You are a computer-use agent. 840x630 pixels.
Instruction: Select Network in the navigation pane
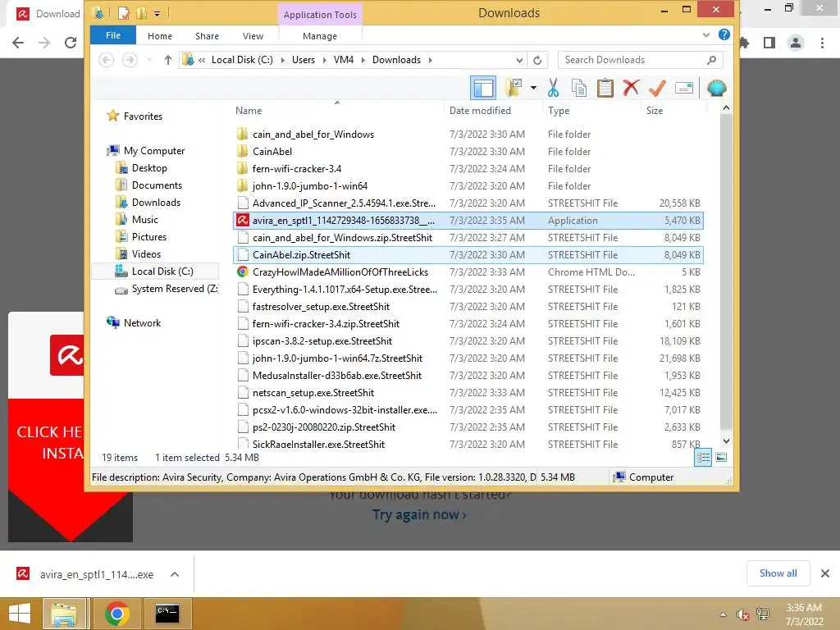142,323
